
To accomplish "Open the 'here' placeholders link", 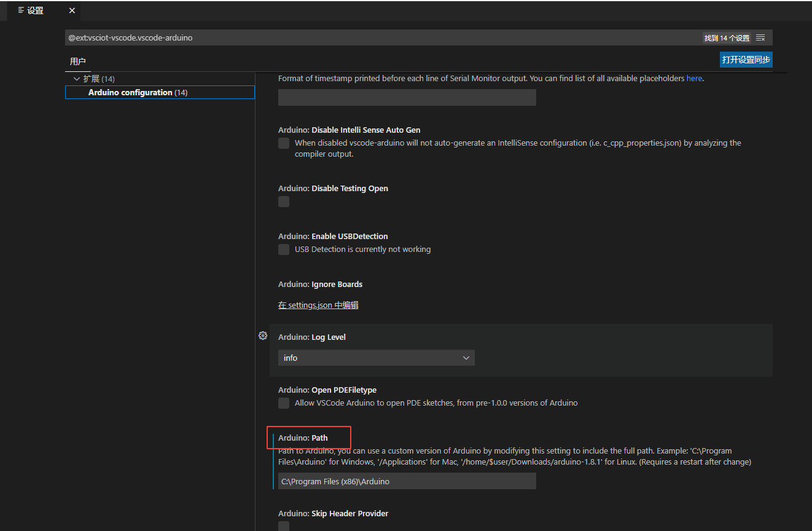I will pos(694,78).
